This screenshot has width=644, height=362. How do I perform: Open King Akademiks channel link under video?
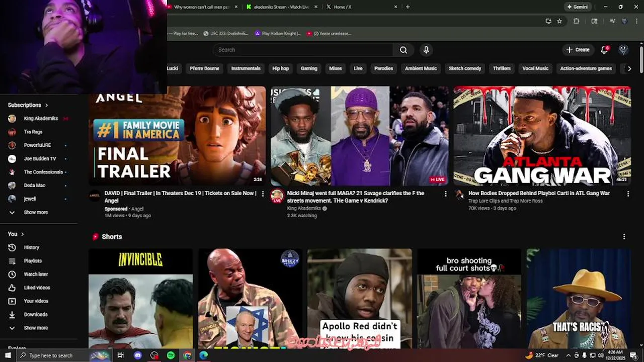tap(304, 208)
